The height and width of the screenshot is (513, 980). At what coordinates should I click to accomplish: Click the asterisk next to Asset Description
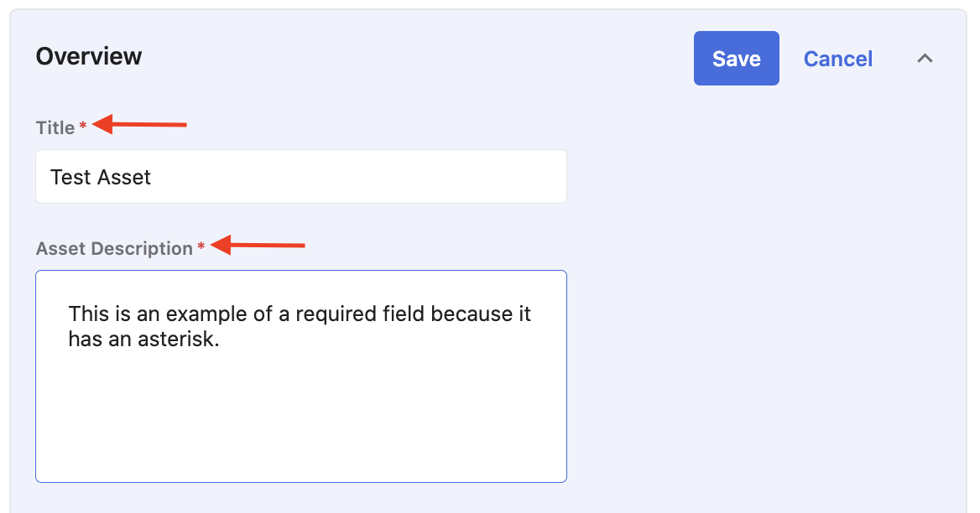click(x=201, y=246)
